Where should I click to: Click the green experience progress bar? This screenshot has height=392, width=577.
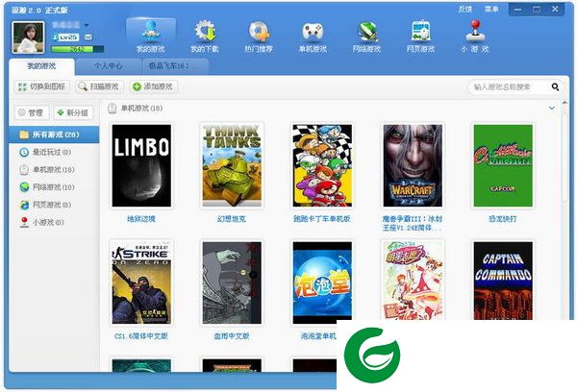77,49
